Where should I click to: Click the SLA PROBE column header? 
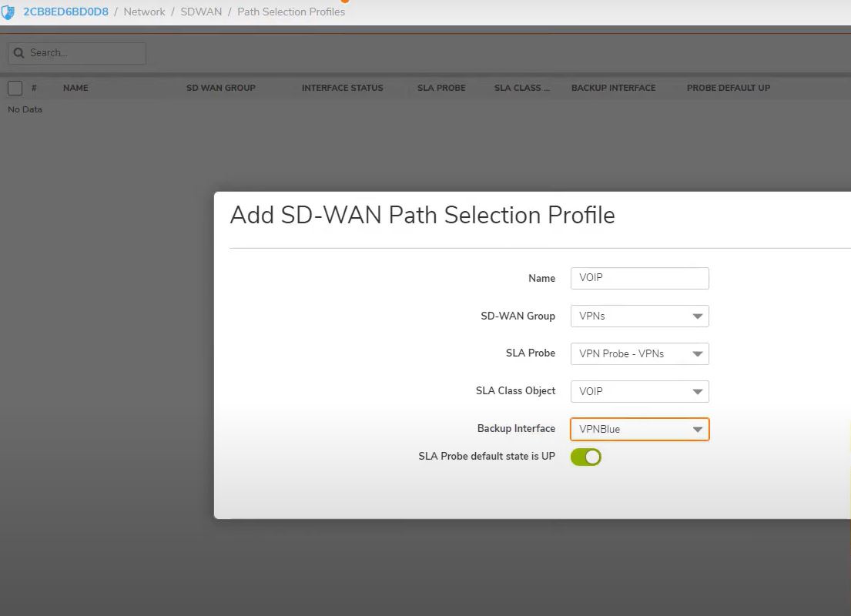click(x=441, y=88)
